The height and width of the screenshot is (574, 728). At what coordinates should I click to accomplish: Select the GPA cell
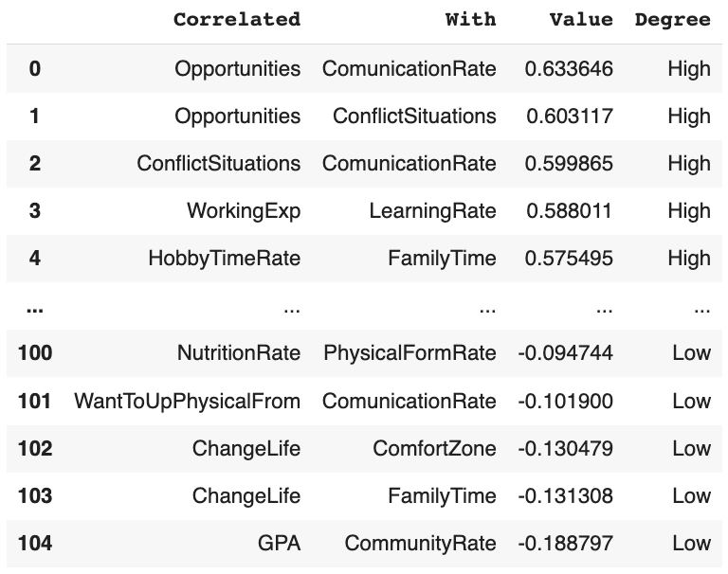(x=282, y=543)
